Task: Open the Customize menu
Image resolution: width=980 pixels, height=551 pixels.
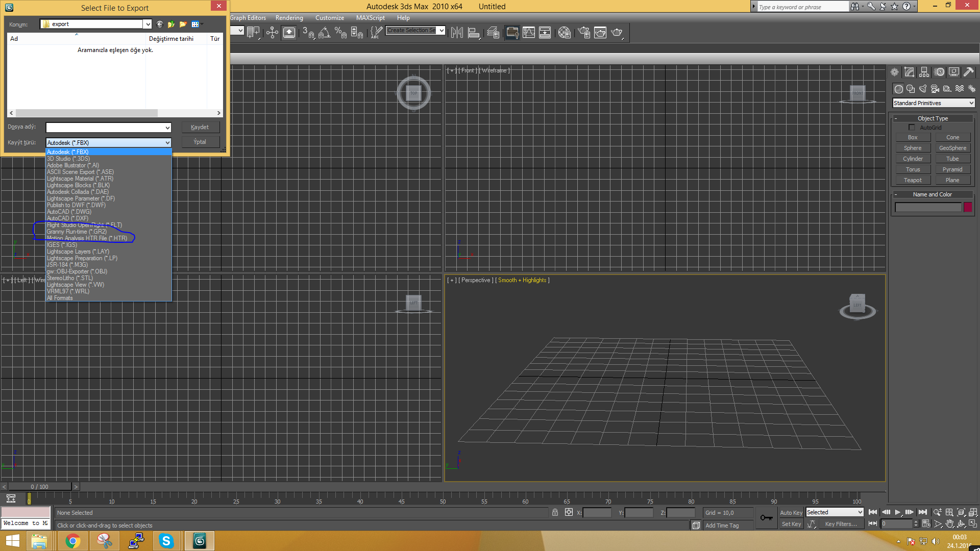Action: (x=330, y=18)
